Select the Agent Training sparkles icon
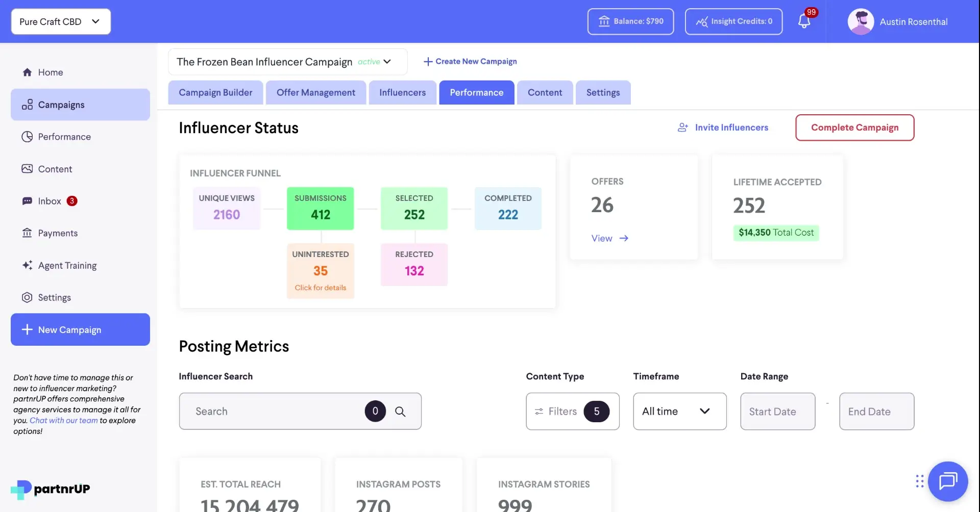980x512 pixels. click(28, 265)
